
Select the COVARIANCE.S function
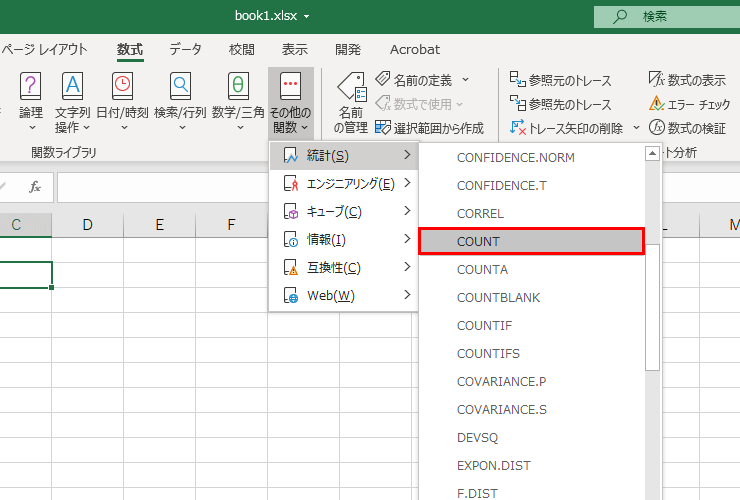[x=531, y=409]
